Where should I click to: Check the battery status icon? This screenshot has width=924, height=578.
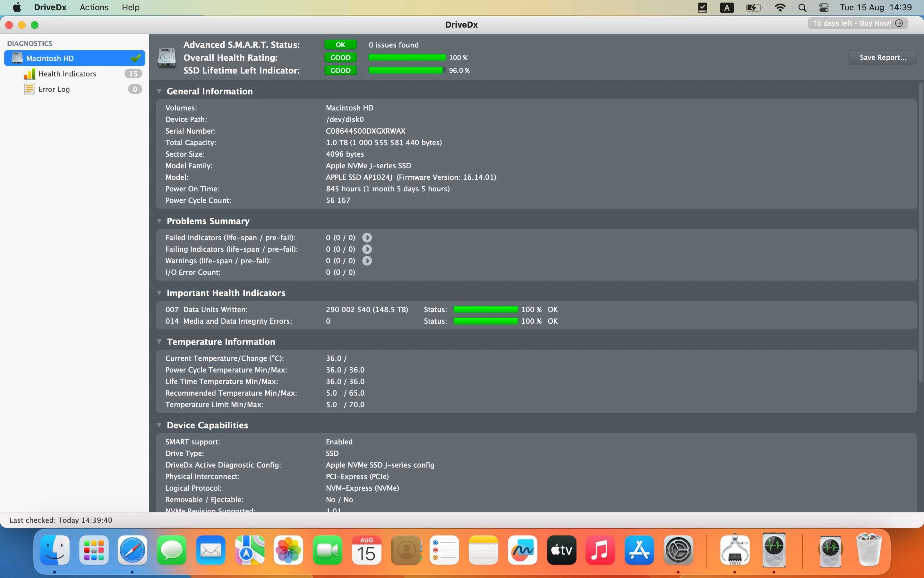[x=754, y=8]
